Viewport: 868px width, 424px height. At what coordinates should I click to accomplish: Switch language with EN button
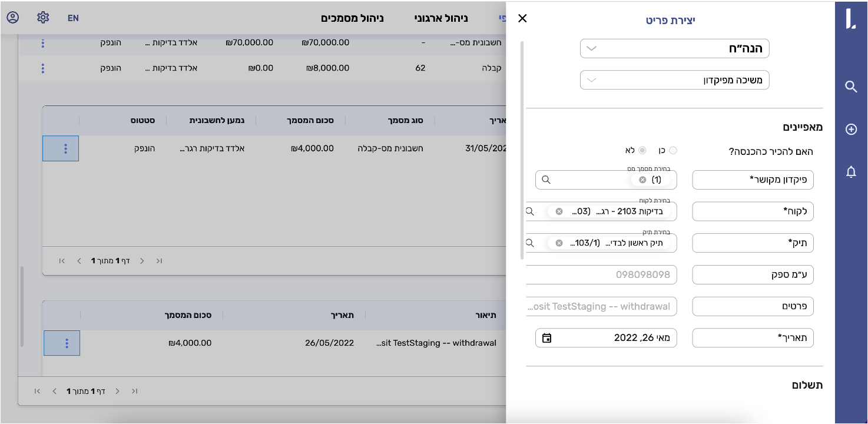coord(73,18)
